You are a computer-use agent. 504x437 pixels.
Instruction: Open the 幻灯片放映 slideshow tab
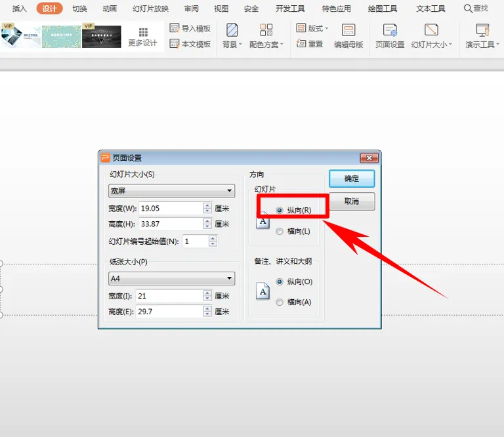click(150, 9)
